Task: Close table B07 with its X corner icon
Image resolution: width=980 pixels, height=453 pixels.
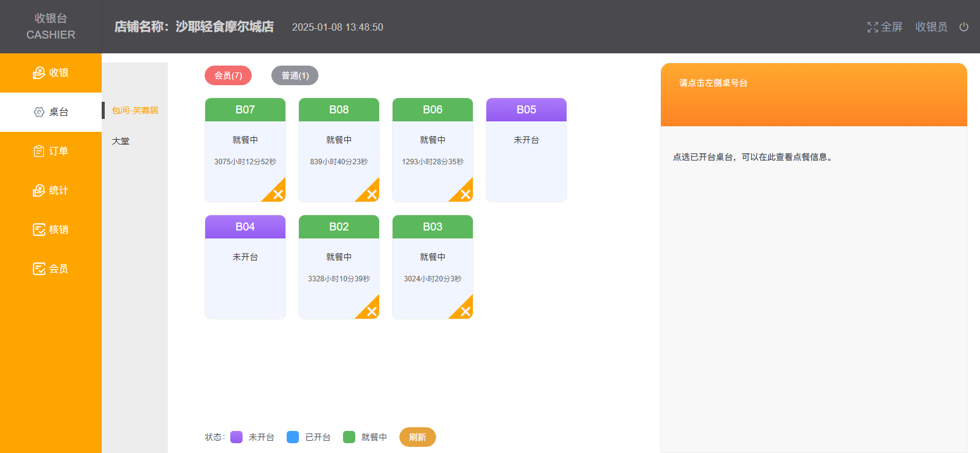Action: click(277, 194)
